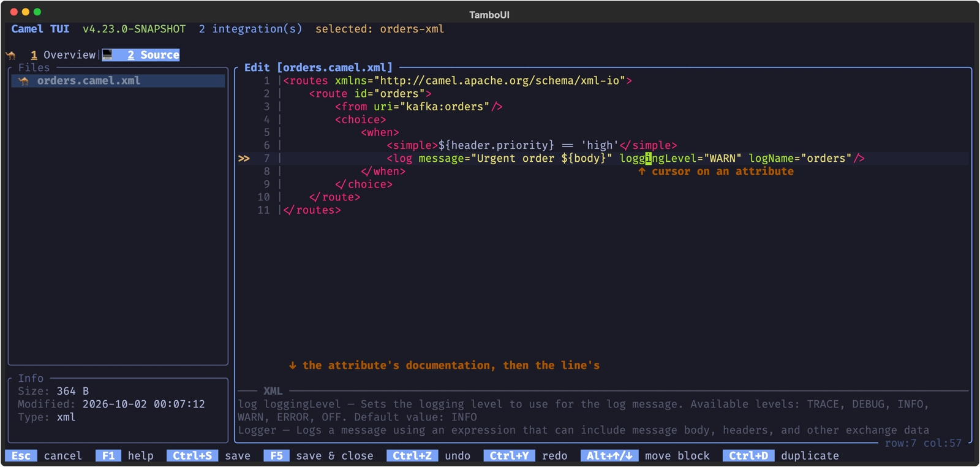Click the log loggingLevel documentation text
This screenshot has height=467, width=980.
click(584, 411)
